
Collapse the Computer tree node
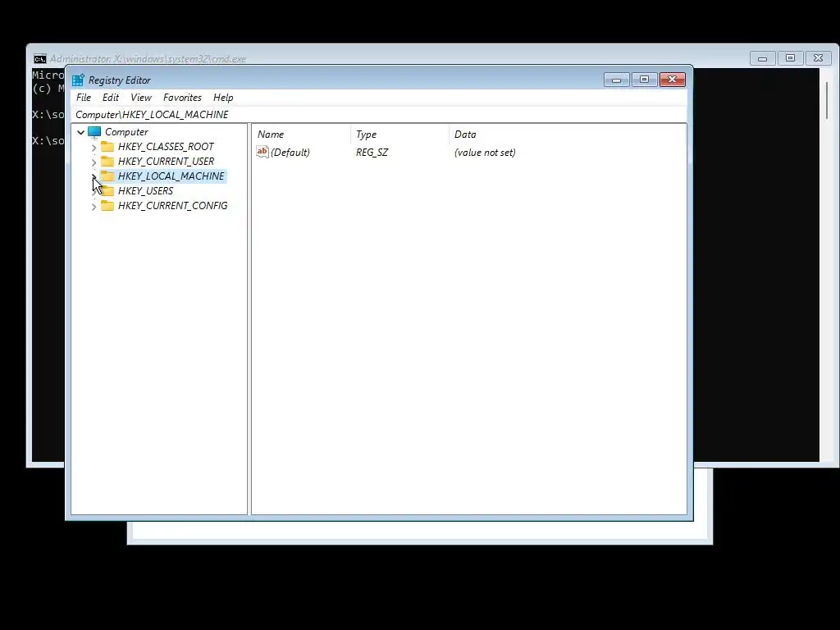click(x=81, y=132)
